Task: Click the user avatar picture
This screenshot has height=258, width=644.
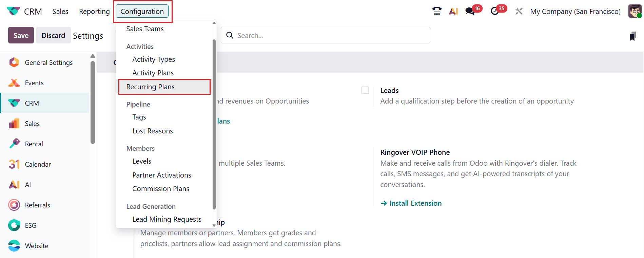Action: click(x=635, y=11)
